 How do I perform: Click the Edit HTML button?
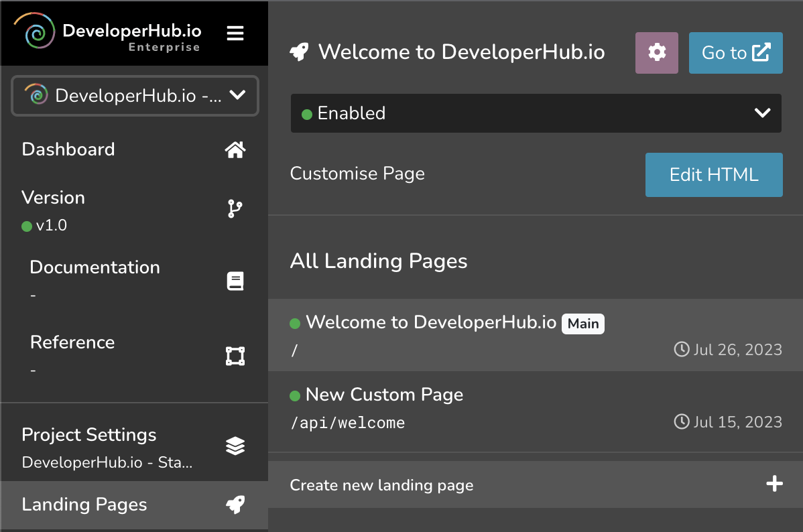[x=714, y=175]
